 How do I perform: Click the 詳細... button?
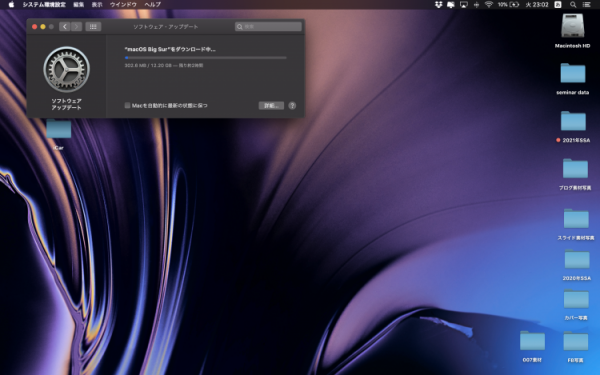(x=271, y=106)
